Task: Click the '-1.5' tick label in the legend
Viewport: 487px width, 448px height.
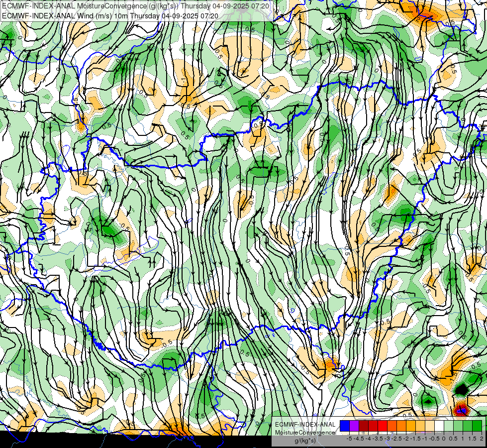Action: point(415,439)
